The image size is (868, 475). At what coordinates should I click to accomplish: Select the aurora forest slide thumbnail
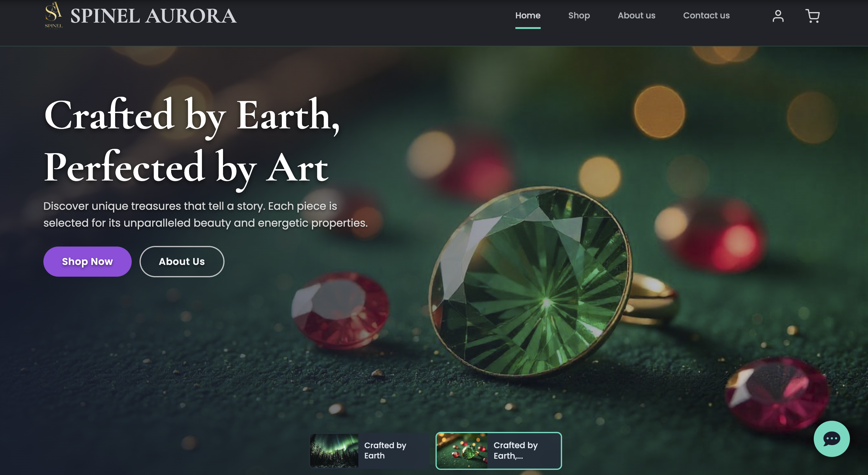coord(334,450)
